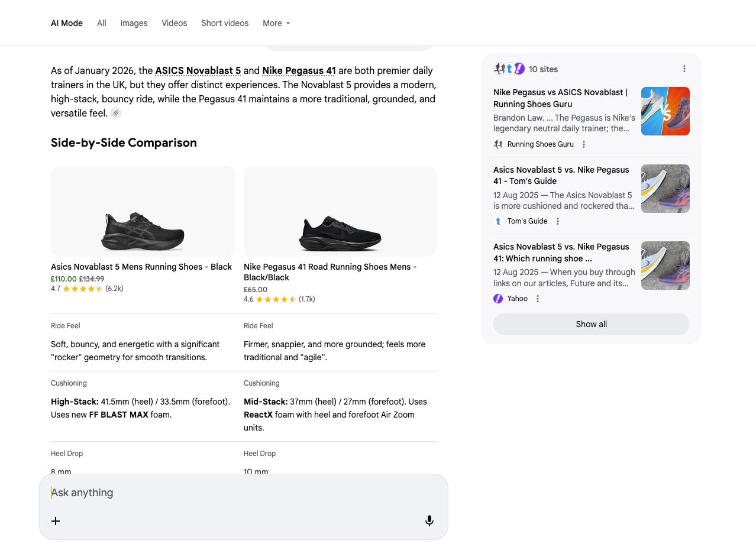Click the stacked site avatars showing 10 sites
The height and width of the screenshot is (553, 756).
click(x=509, y=69)
